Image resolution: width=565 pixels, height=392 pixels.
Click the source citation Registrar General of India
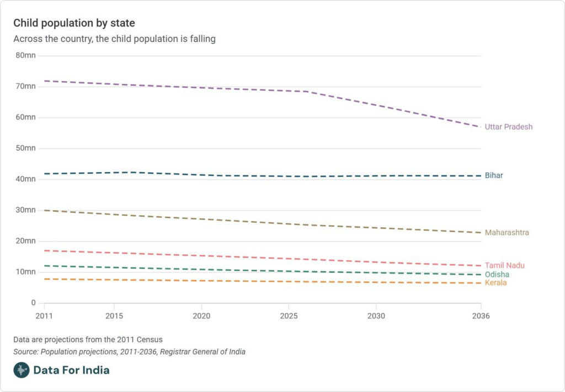coord(129,351)
